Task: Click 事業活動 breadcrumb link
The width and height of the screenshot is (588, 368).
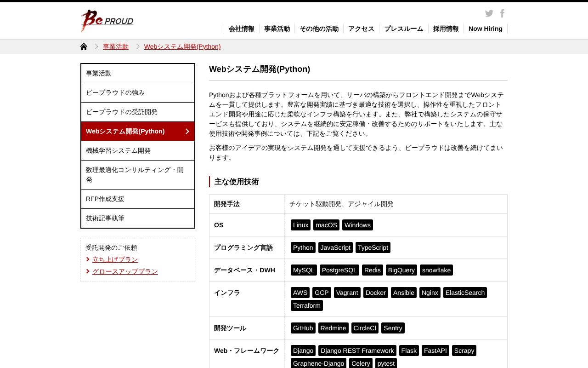Action: [116, 46]
